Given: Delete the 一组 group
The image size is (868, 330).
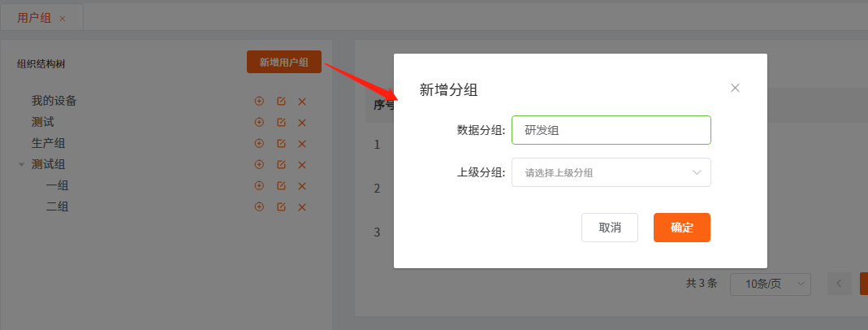Looking at the screenshot, I should tap(302, 185).
